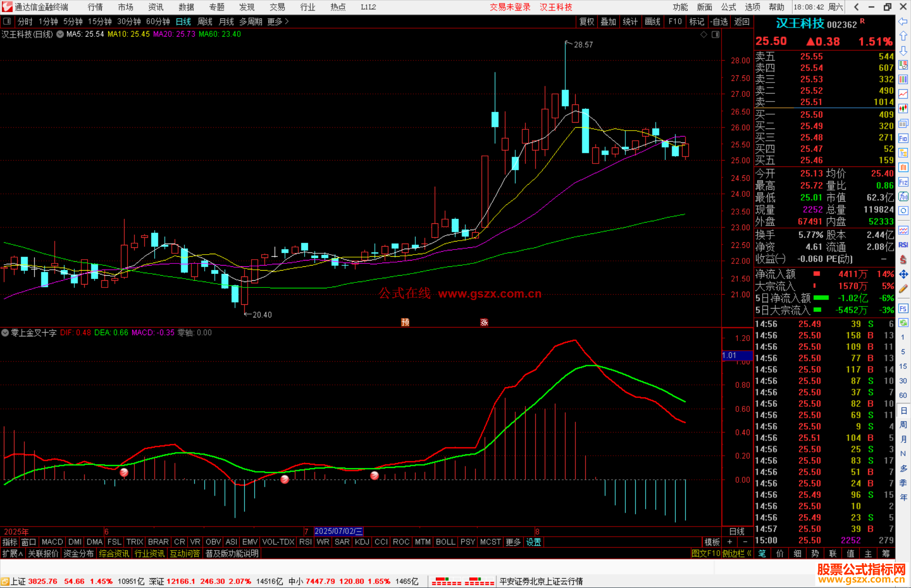Open the 选项 options menu

click(752, 7)
